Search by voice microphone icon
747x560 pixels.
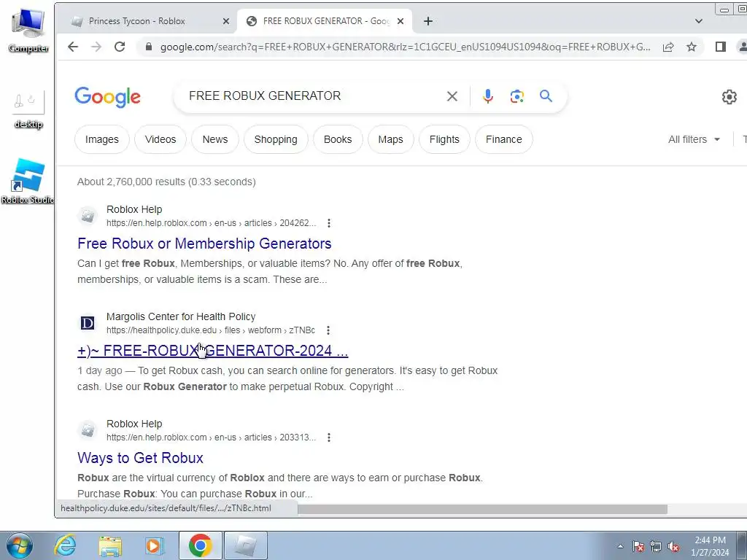(x=487, y=96)
